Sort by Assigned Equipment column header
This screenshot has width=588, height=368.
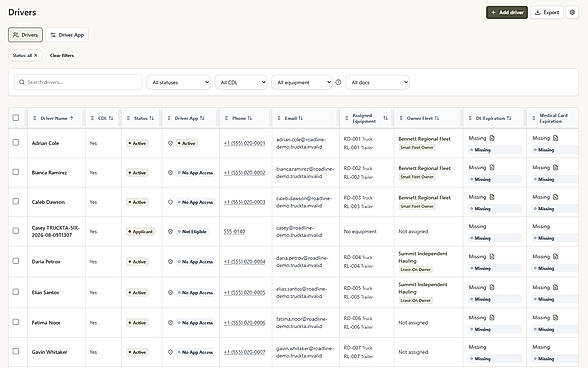[x=370, y=118]
